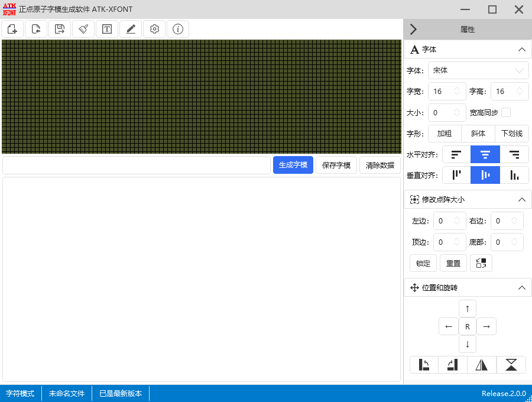Open the about info icon
Screen dimensions: 532x402
(178, 29)
